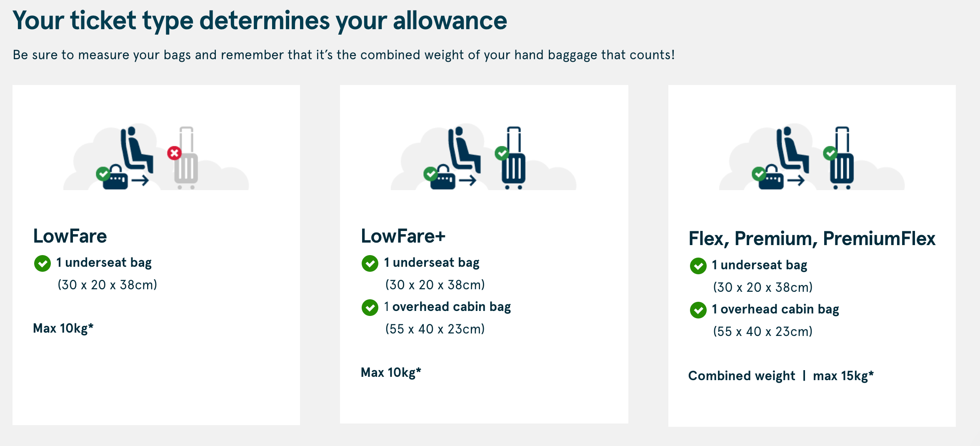This screenshot has width=980, height=446.
Task: Click green checkmark beside Flex overhead cabin bag
Action: pyautogui.click(x=698, y=310)
